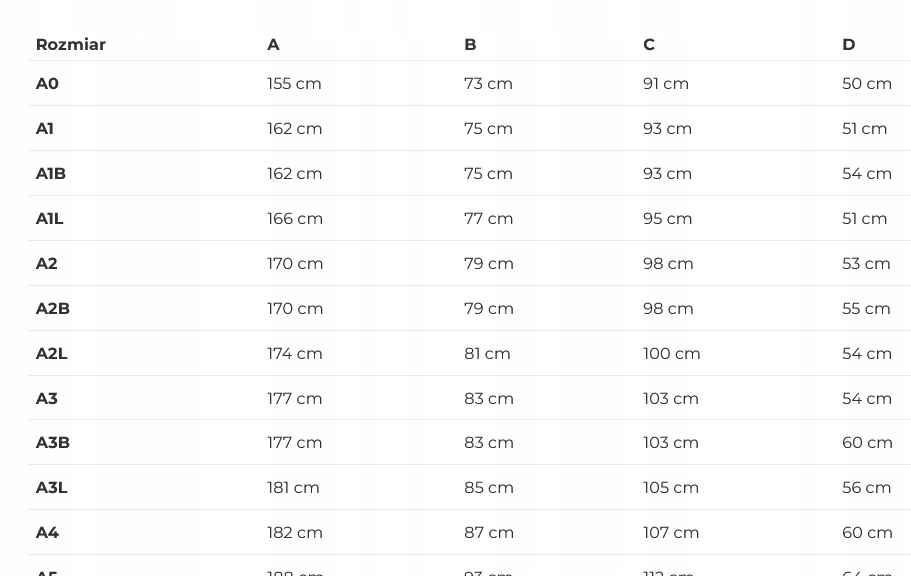The height and width of the screenshot is (576, 911).
Task: Select the A2L size row label
Action: 52,353
